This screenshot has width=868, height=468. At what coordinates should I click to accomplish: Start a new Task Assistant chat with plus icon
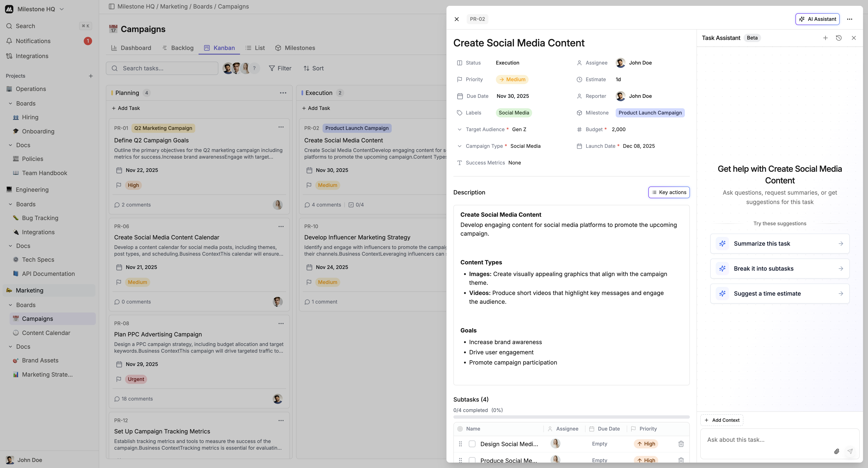tap(825, 38)
